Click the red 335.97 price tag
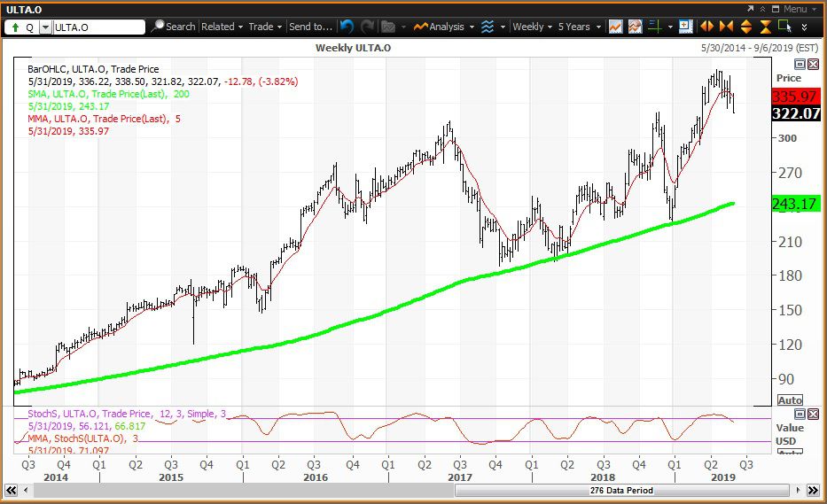The height and width of the screenshot is (504, 827). pyautogui.click(x=795, y=97)
